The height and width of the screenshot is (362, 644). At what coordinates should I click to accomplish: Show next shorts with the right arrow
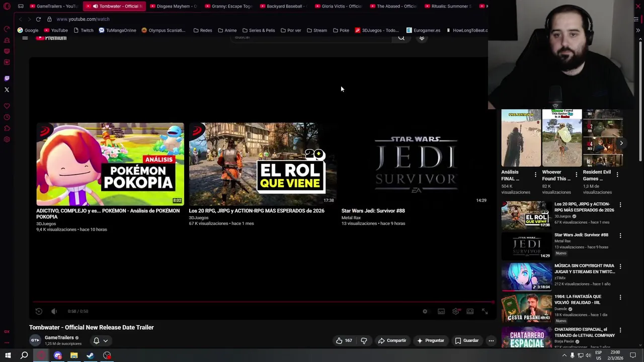(x=621, y=143)
